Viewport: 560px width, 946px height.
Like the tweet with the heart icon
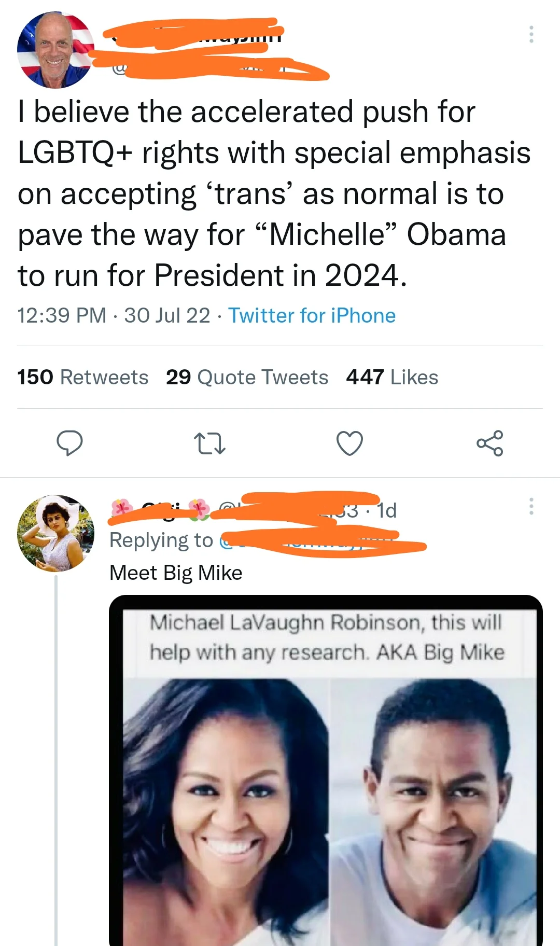(x=349, y=443)
